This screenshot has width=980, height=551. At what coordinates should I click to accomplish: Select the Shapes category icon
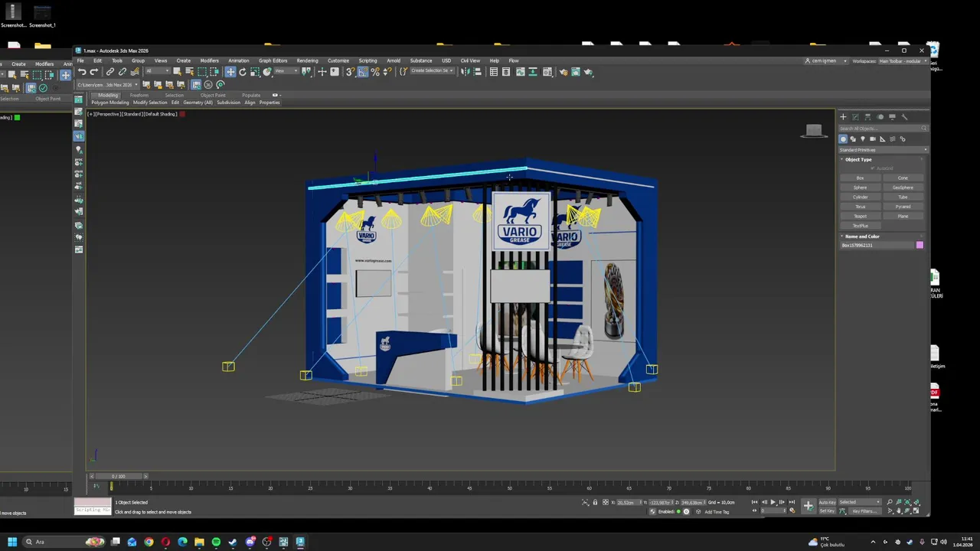[853, 139]
